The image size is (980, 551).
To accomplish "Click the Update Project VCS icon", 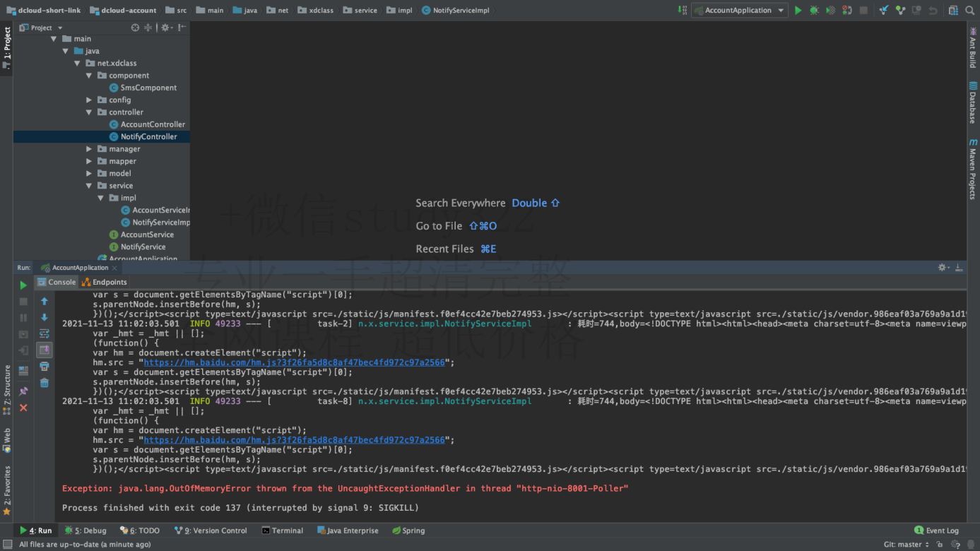I will pyautogui.click(x=884, y=11).
